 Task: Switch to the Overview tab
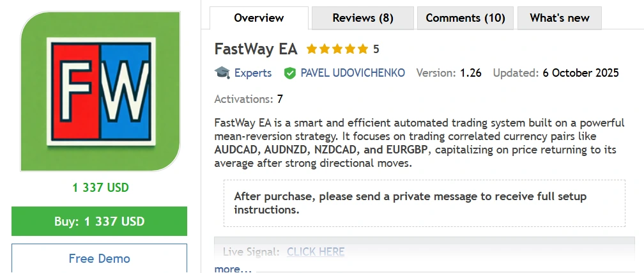coord(259,18)
